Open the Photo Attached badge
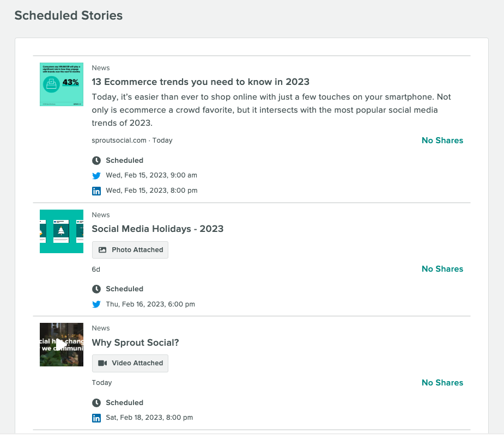Image resolution: width=504 pixels, height=435 pixels. (130, 250)
